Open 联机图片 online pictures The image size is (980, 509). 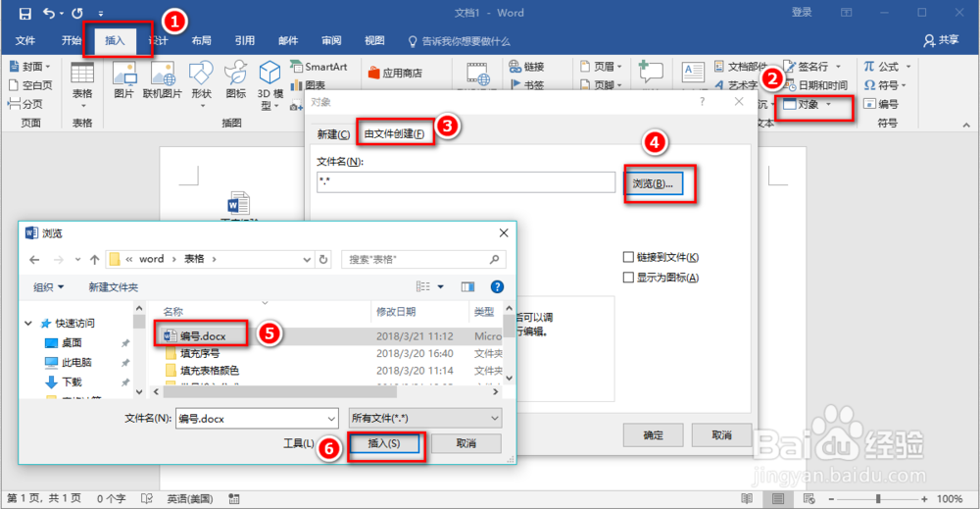tap(163, 80)
